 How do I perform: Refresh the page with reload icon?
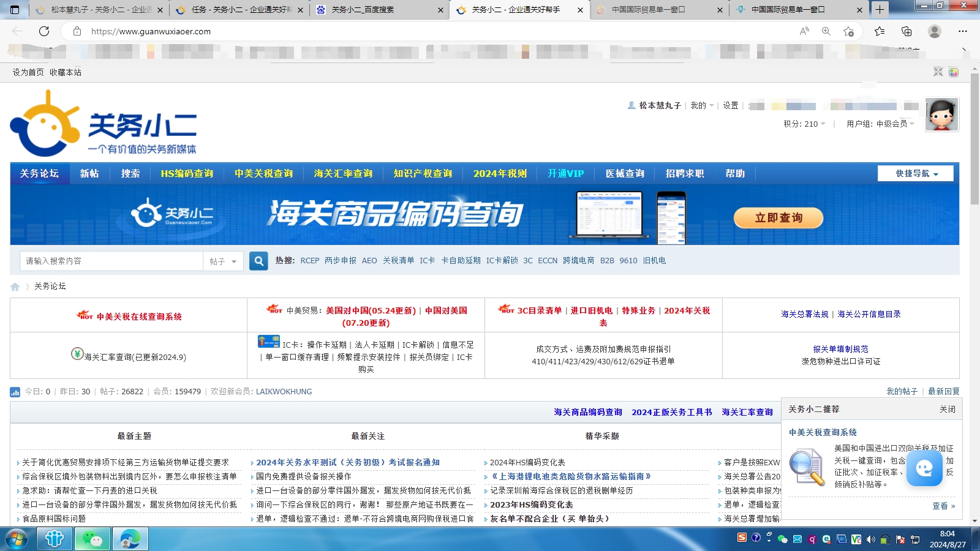point(44,31)
